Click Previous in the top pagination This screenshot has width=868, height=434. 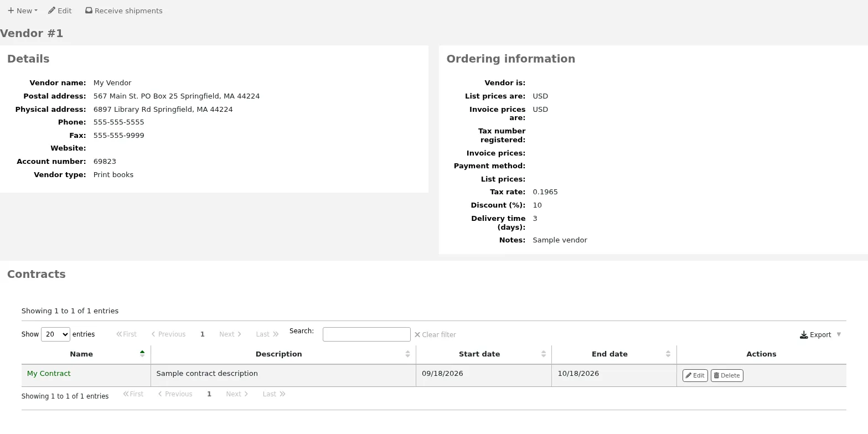(168, 334)
